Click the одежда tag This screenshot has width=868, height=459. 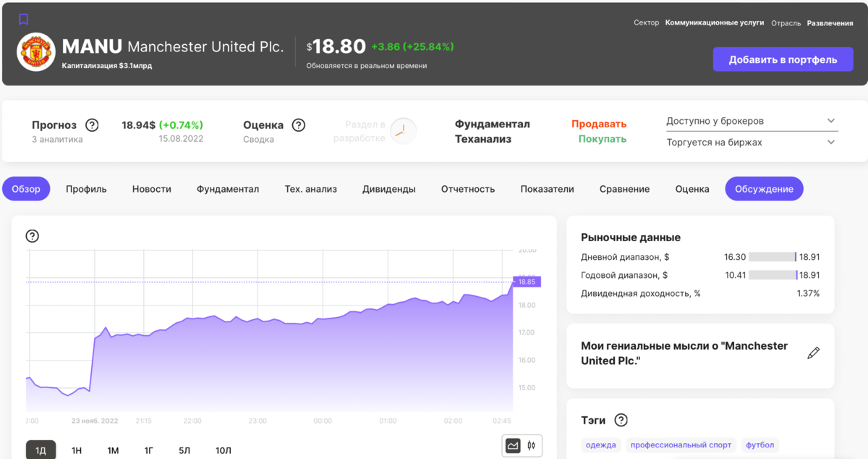[x=601, y=445]
